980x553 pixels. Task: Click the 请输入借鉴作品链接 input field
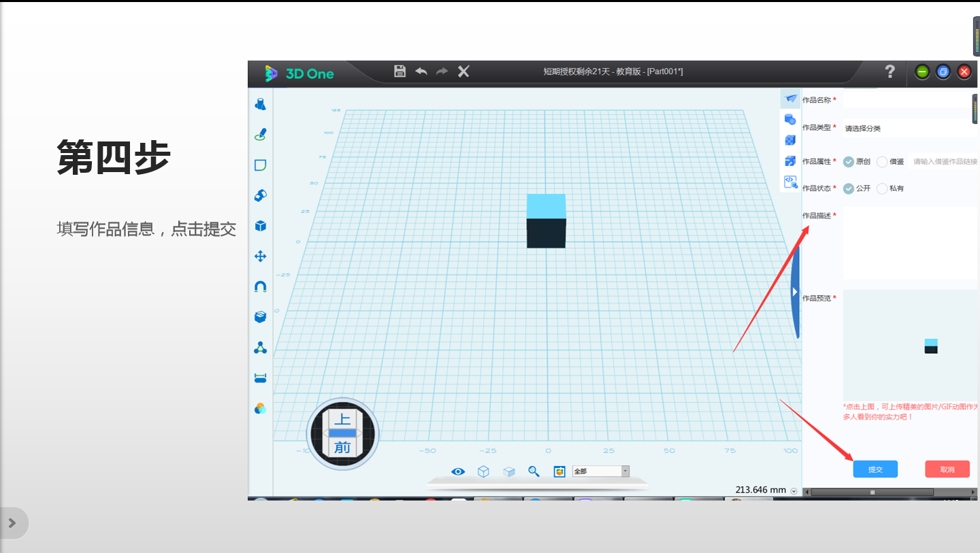tap(945, 162)
